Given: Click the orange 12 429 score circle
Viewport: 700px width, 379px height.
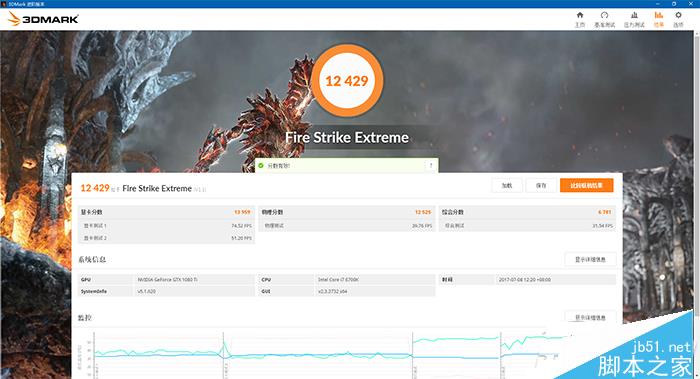Looking at the screenshot, I should (347, 81).
